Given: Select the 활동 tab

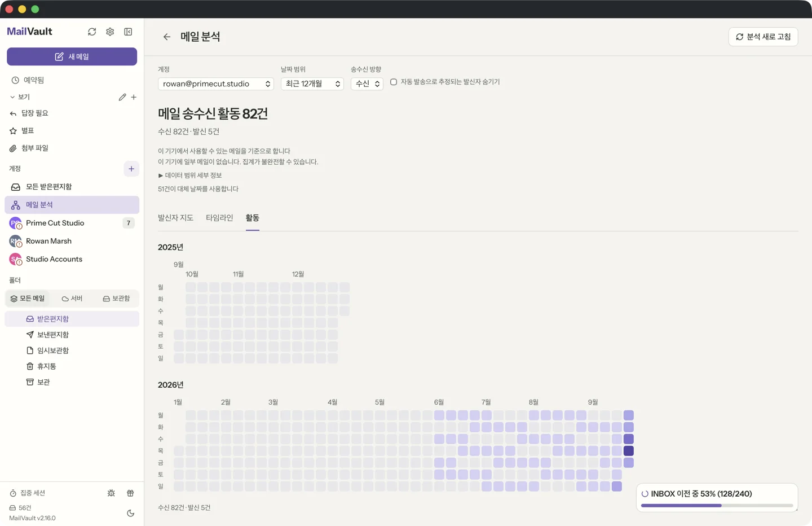Looking at the screenshot, I should (253, 218).
